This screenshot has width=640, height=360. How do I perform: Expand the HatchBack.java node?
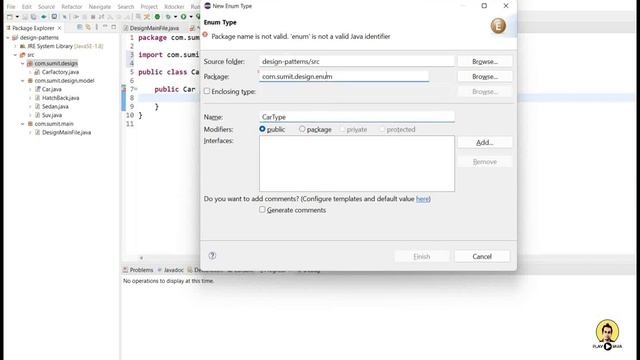pyautogui.click(x=30, y=98)
